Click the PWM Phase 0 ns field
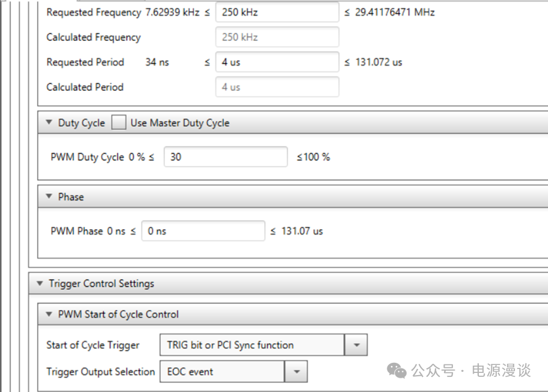 (202, 231)
